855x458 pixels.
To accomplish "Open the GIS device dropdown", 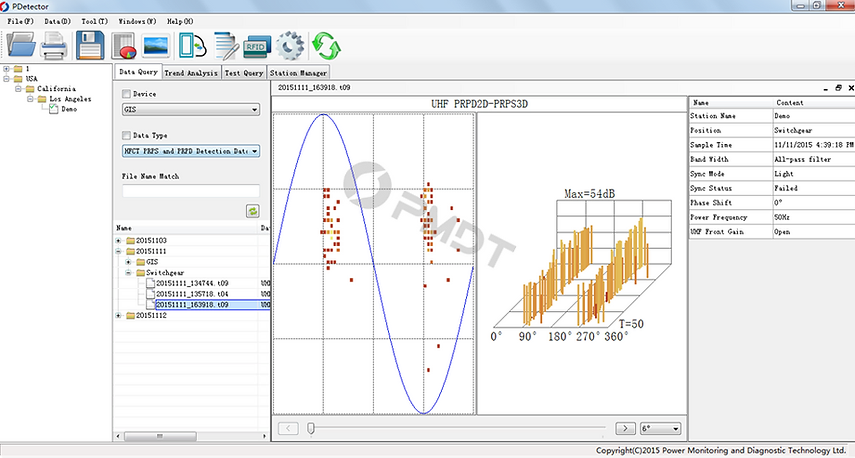I will coord(190,110).
